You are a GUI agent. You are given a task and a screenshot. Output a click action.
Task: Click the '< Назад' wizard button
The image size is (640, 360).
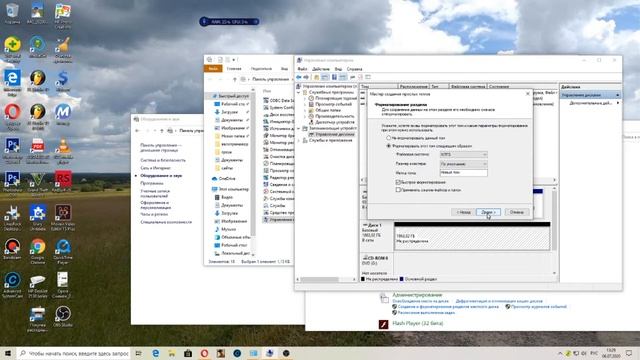click(463, 212)
